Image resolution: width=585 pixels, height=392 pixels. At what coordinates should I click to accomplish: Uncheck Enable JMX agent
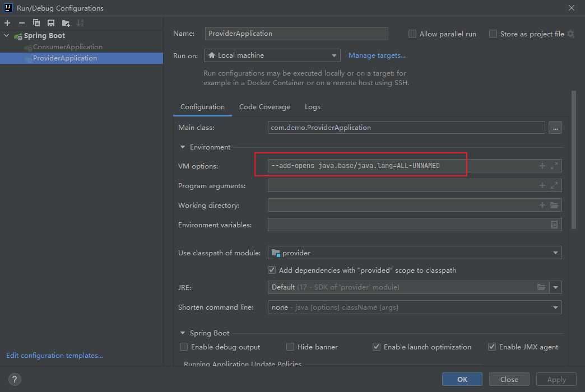pyautogui.click(x=492, y=347)
